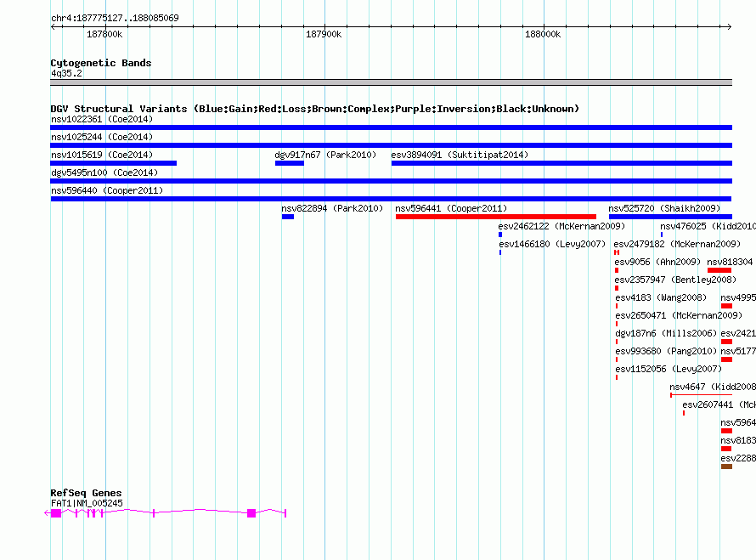
Task: Click the 187900k ruler label
Action: click(x=324, y=34)
